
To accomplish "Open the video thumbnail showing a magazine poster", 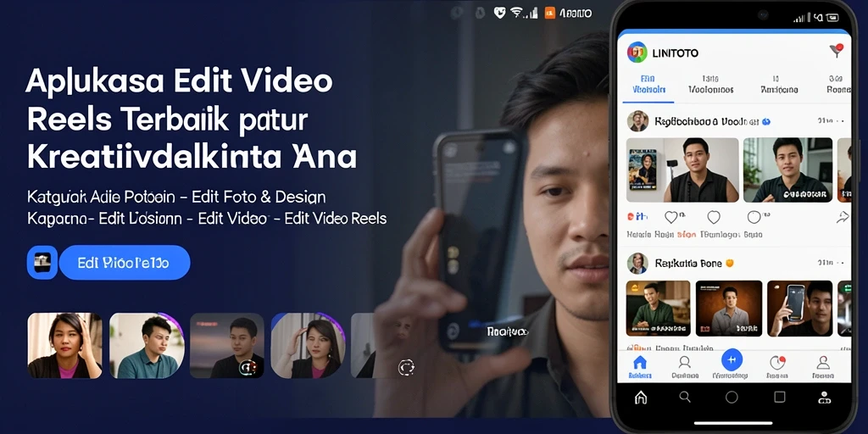I will (x=682, y=170).
